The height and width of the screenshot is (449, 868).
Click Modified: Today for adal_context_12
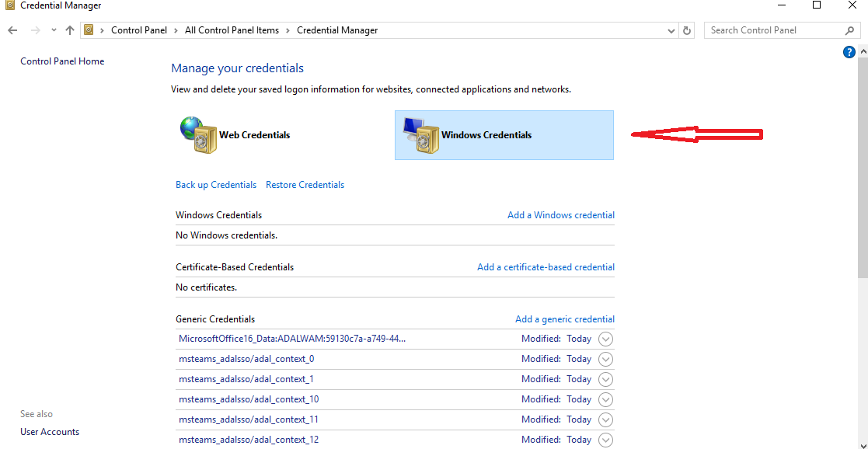tap(556, 440)
